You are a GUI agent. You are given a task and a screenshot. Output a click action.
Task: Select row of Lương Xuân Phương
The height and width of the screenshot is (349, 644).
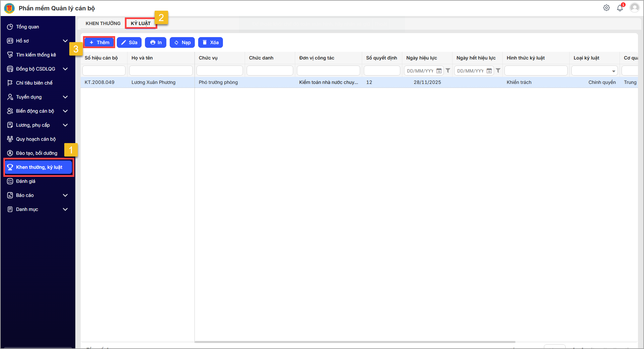coord(153,82)
